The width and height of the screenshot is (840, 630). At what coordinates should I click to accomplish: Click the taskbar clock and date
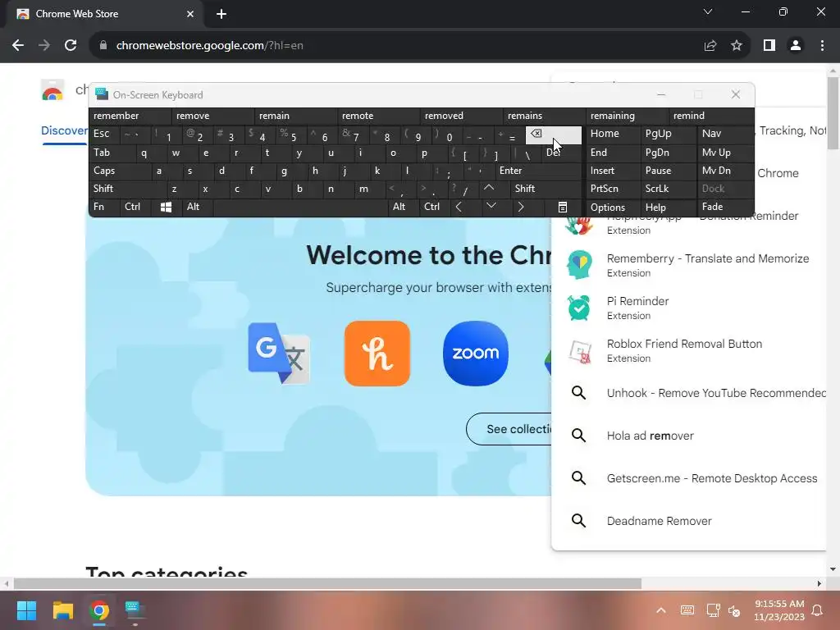[779, 610]
